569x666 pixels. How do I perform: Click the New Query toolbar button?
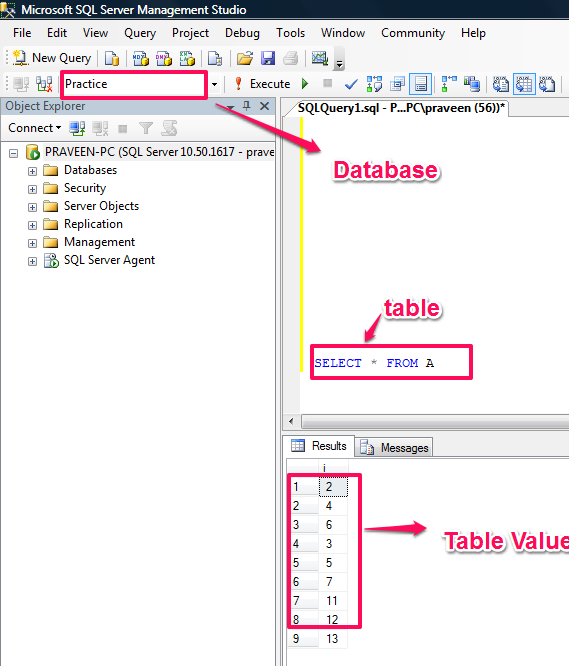point(52,58)
